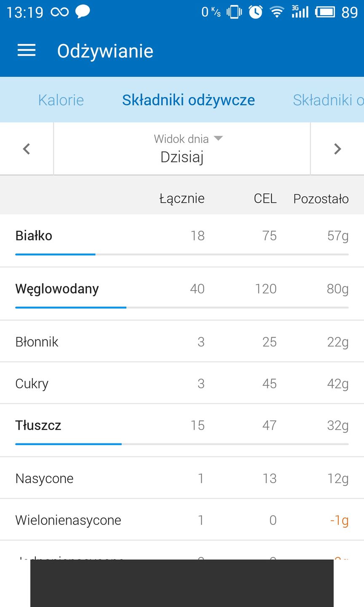Tap the chat bubble notification icon

(x=83, y=11)
